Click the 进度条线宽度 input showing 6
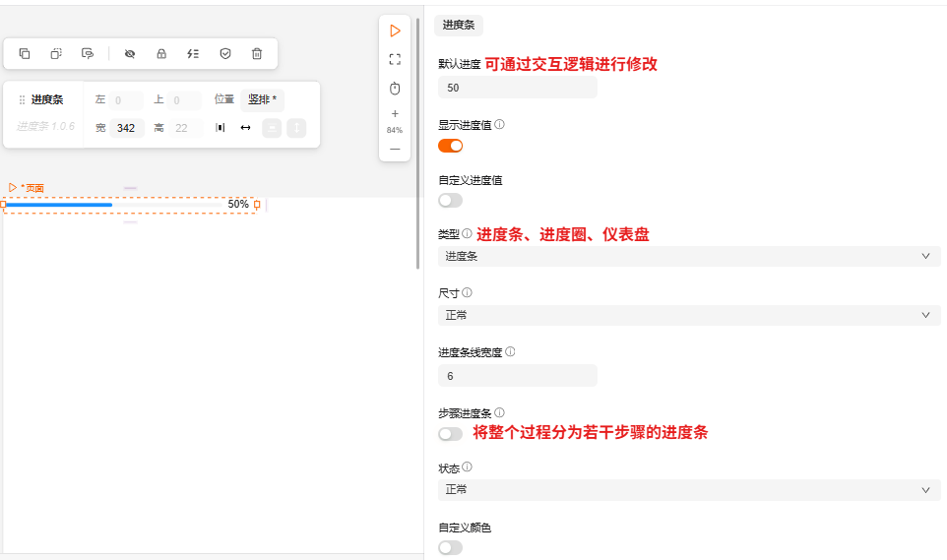Viewport: 947px width, 560px height. coord(518,376)
